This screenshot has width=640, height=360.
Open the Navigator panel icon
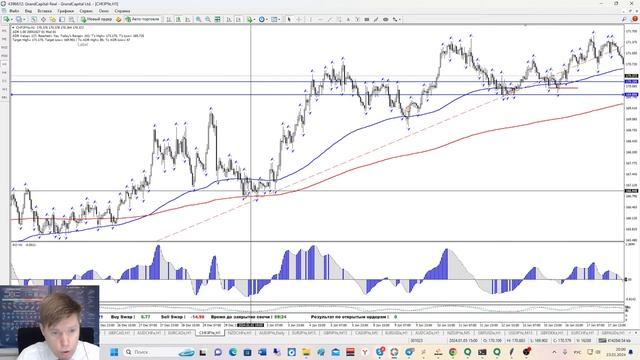(53, 19)
